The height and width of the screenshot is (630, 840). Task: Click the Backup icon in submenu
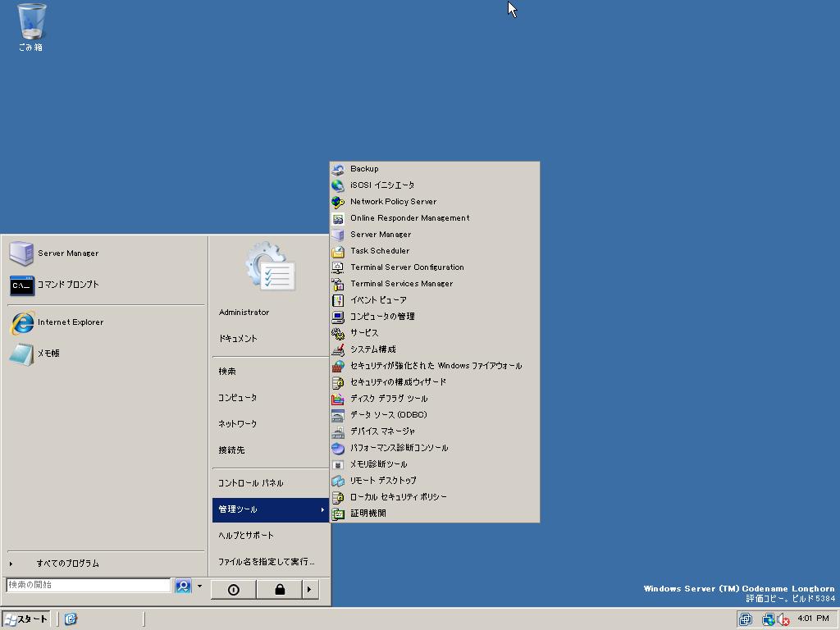pos(337,169)
